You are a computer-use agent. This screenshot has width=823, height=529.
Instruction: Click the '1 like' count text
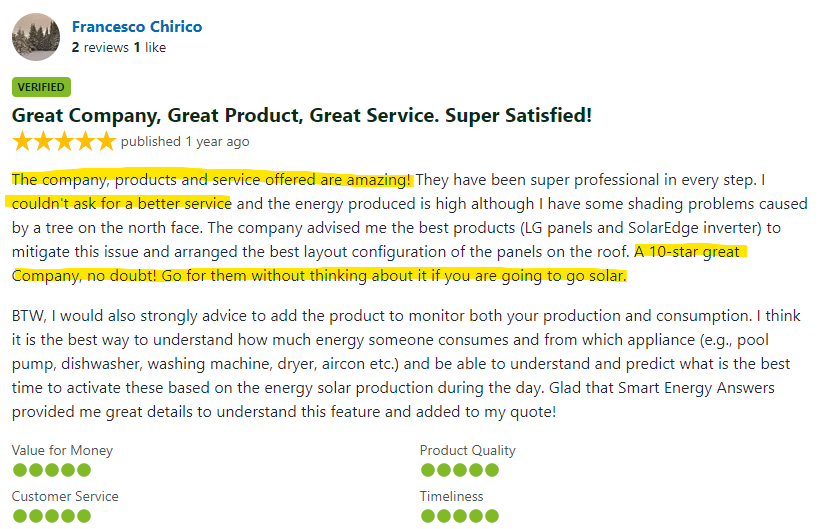[x=150, y=47]
